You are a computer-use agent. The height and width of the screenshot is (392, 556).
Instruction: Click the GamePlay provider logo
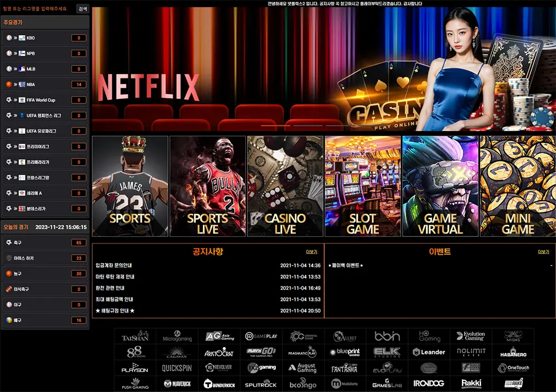tap(261, 336)
